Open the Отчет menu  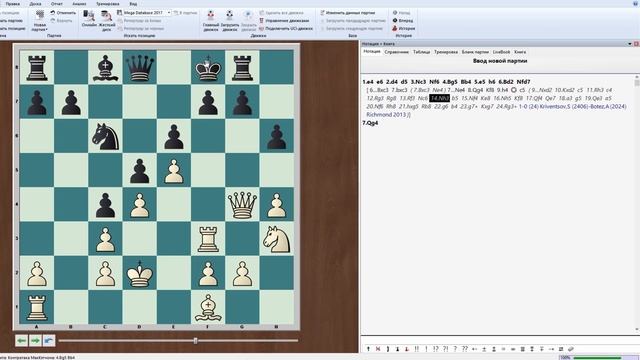coord(57,4)
